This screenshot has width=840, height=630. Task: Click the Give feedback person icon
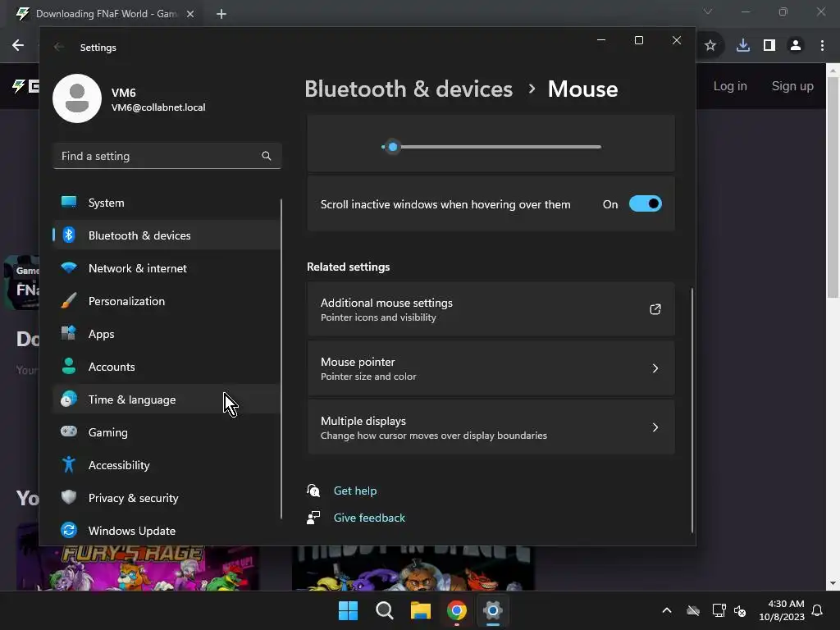click(x=313, y=517)
